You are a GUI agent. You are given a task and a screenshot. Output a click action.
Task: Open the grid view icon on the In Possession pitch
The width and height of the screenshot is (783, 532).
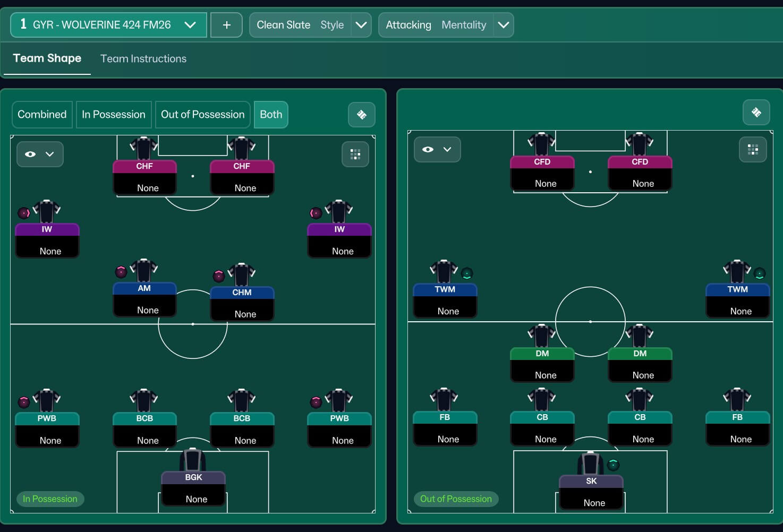point(355,155)
